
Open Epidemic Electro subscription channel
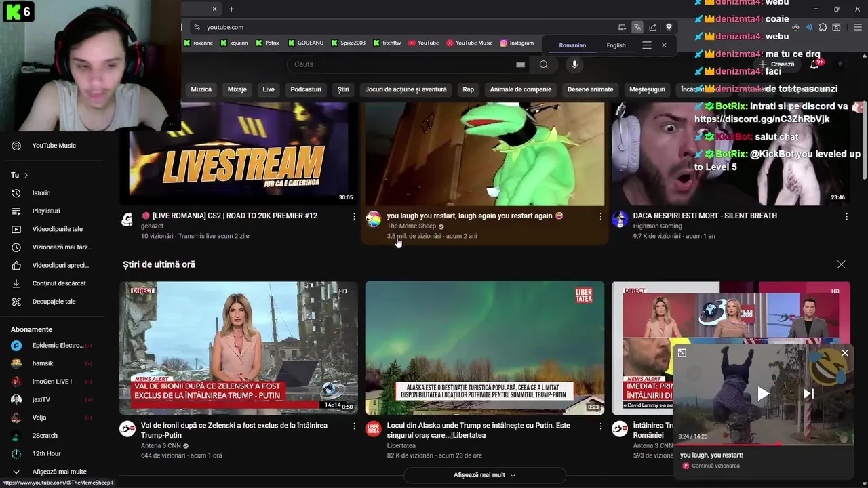click(54, 346)
